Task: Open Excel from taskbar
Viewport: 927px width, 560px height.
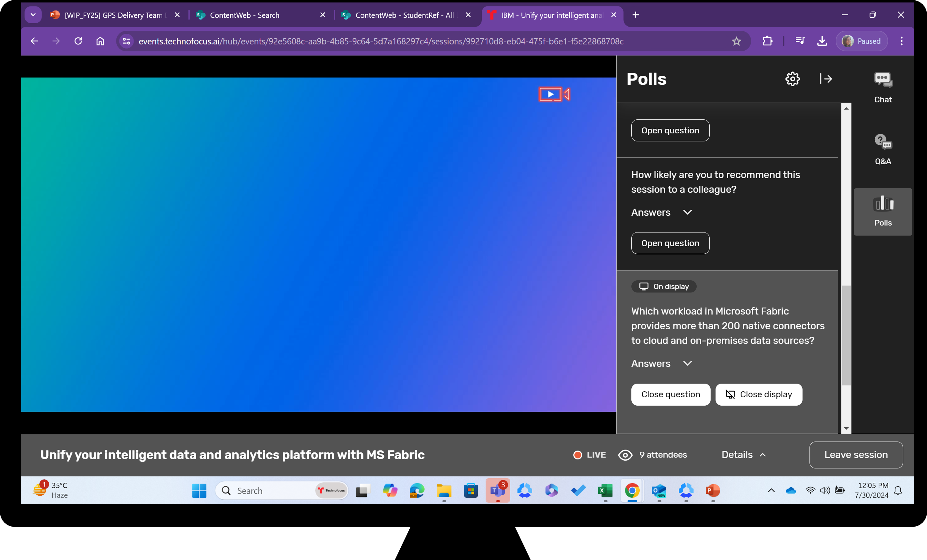Action: click(x=605, y=490)
